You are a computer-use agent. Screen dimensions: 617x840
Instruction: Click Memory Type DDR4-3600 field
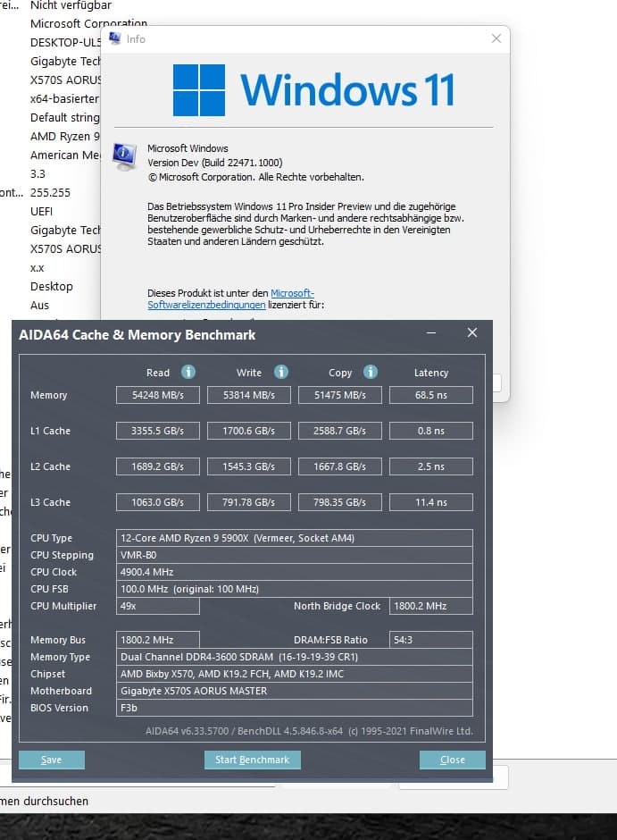[x=295, y=657]
